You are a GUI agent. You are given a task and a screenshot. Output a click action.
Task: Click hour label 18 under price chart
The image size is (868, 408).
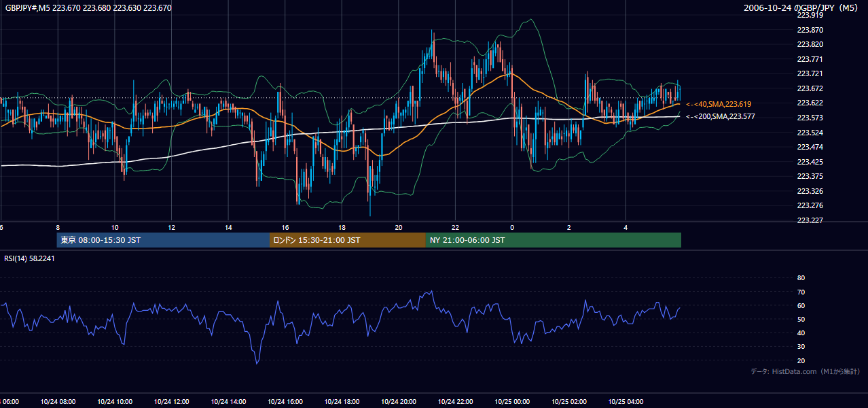pyautogui.click(x=342, y=228)
